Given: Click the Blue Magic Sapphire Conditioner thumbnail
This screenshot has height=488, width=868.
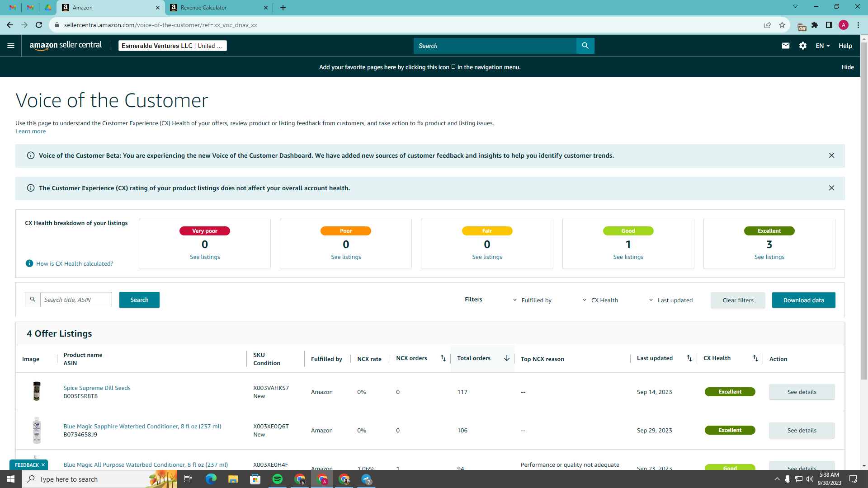Looking at the screenshot, I should (37, 430).
